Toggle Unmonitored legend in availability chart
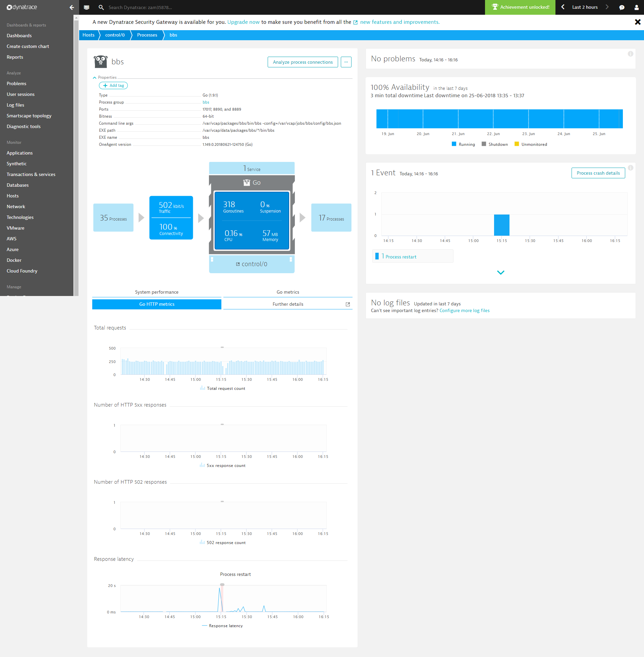Image resolution: width=644 pixels, height=657 pixels. point(530,144)
